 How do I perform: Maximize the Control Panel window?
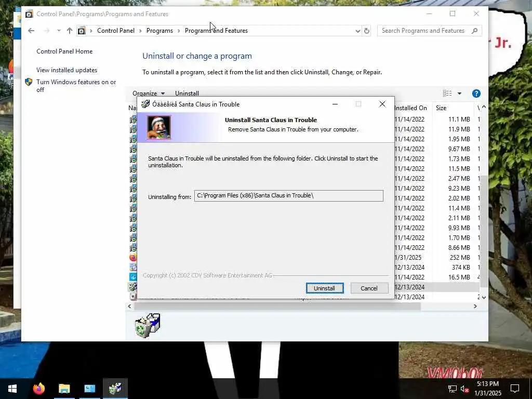(453, 14)
